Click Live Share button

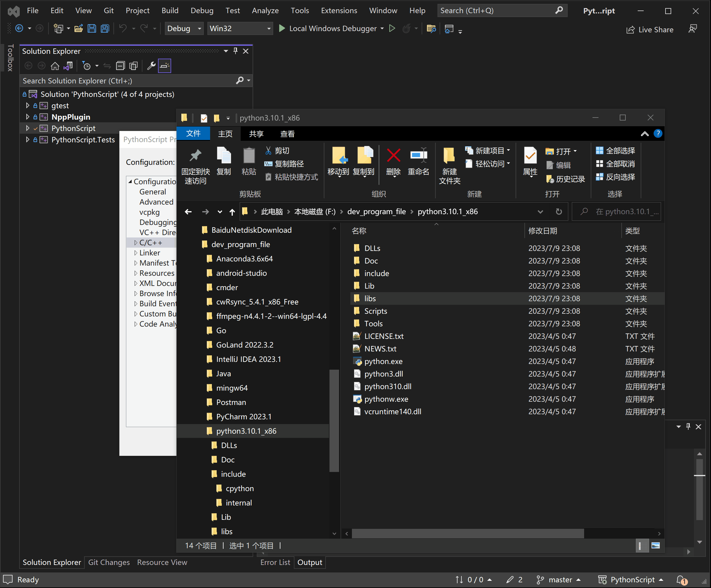650,29
